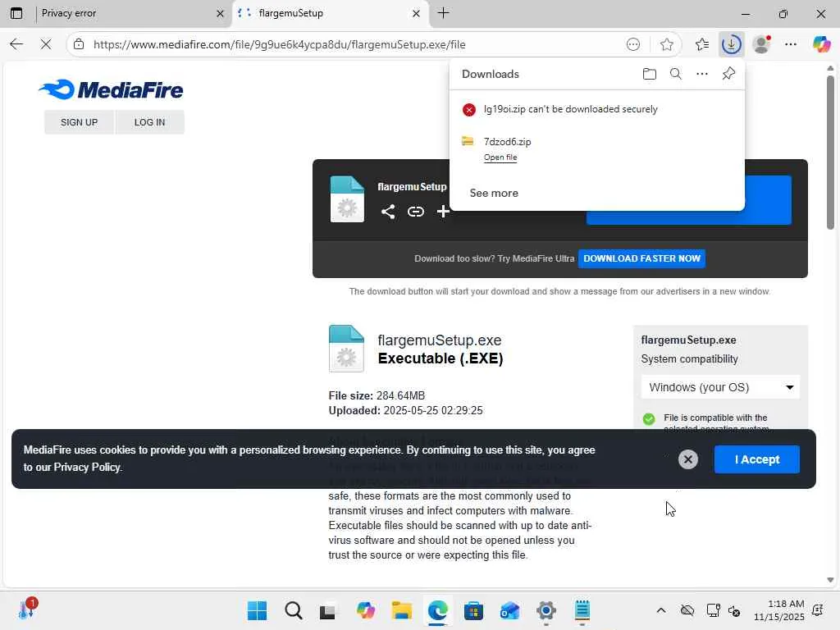Viewport: 840px width, 630px height.
Task: Launch Copilot from the toolbar
Action: (820, 44)
